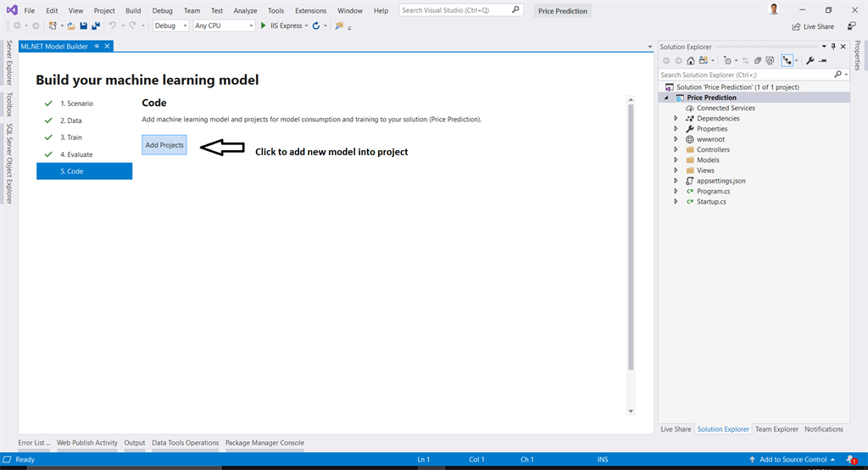Open the Analyze menu
The height and width of the screenshot is (470, 868).
(x=245, y=10)
